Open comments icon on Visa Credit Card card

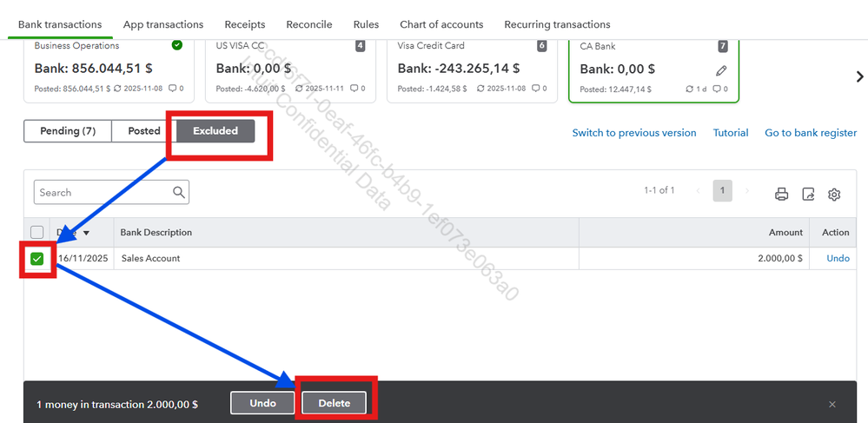535,89
